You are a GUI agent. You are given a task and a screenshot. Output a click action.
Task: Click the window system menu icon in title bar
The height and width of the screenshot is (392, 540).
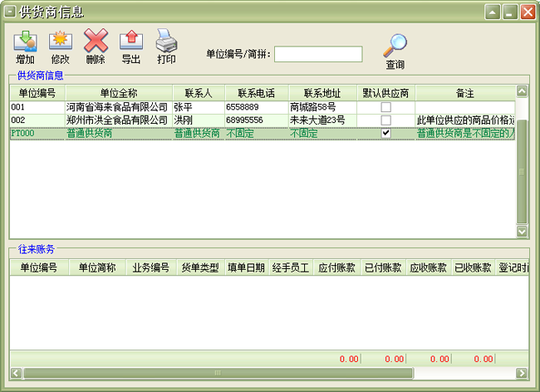[10, 11]
